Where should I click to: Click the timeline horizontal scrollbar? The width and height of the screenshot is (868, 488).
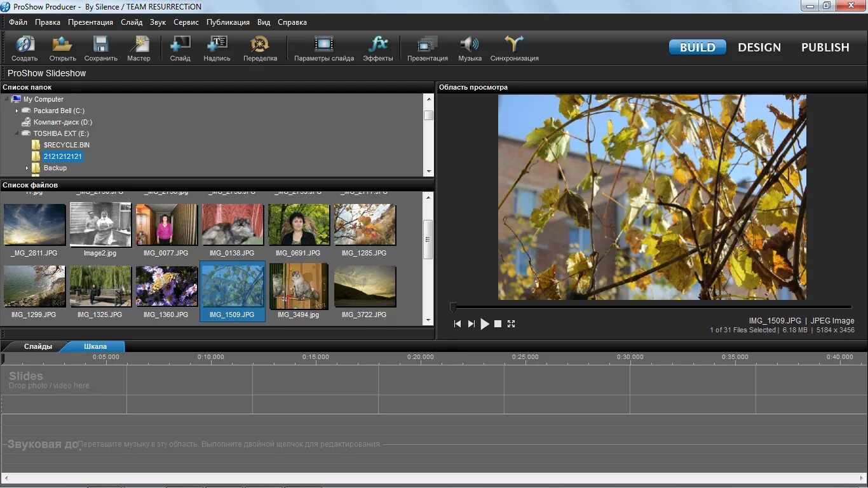tap(434, 477)
